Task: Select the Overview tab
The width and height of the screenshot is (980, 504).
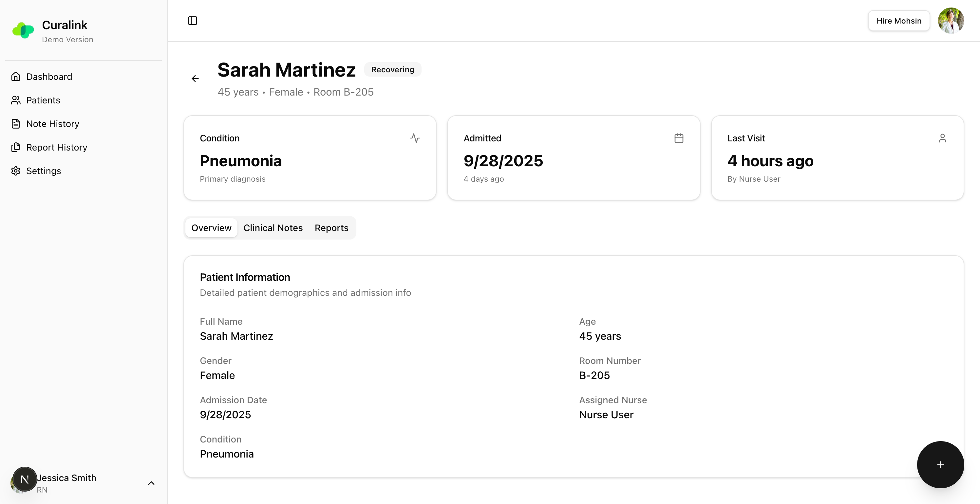Action: tap(211, 228)
